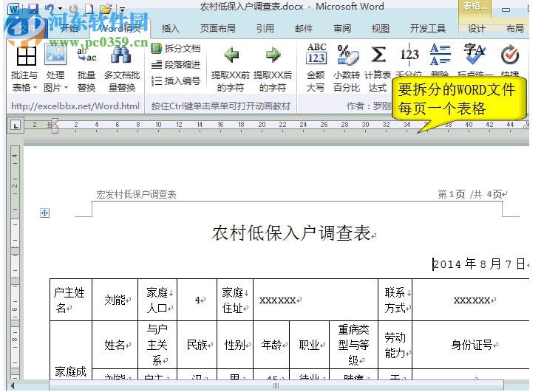The height and width of the screenshot is (392, 544).
Task: Click 提取XX后的字符 right arrow icon
Action: tap(273, 55)
